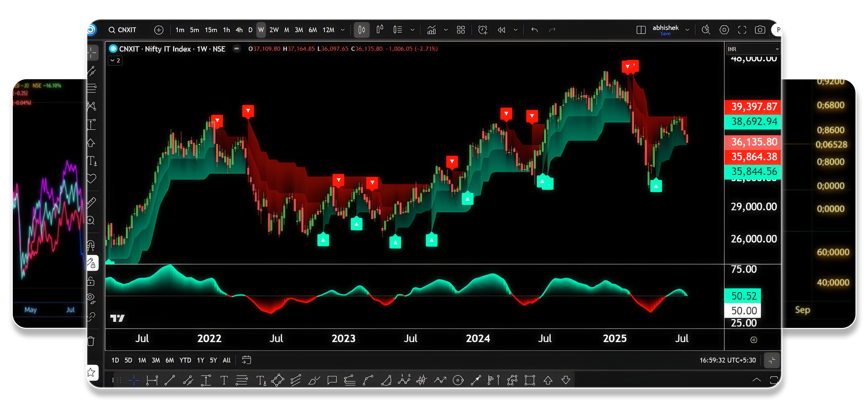868x407 pixels.
Task: Select the 4h interval
Action: click(x=239, y=30)
